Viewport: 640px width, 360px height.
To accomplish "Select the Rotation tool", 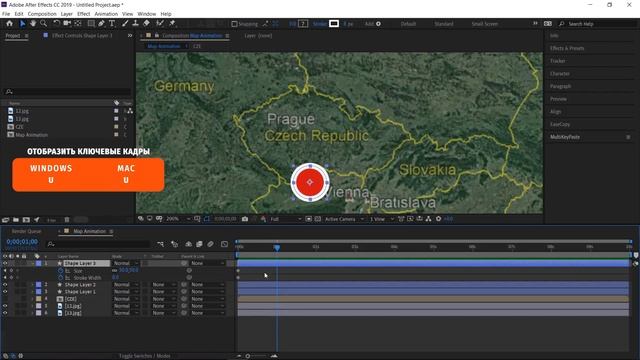I will click(x=57, y=24).
